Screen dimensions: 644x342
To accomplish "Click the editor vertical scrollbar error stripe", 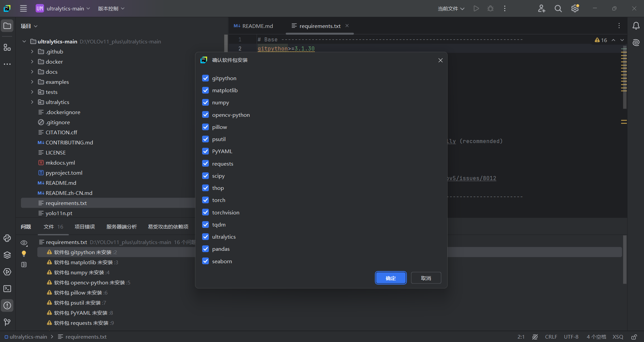I will [x=624, y=77].
